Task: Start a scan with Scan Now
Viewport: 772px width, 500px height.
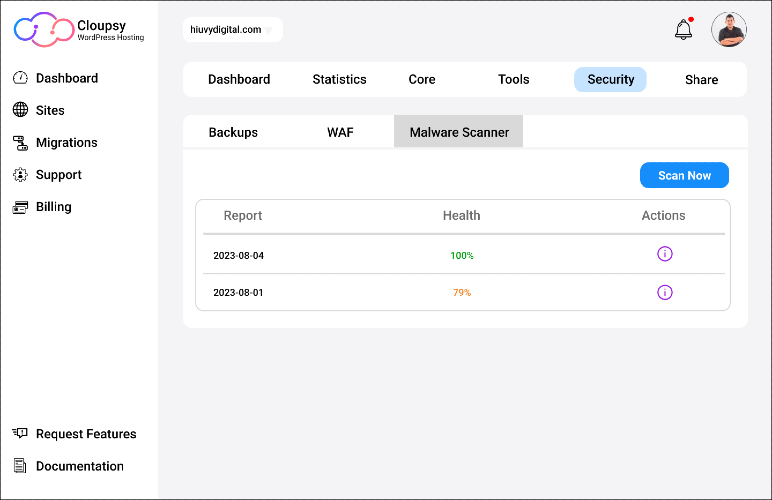Action: [684, 175]
